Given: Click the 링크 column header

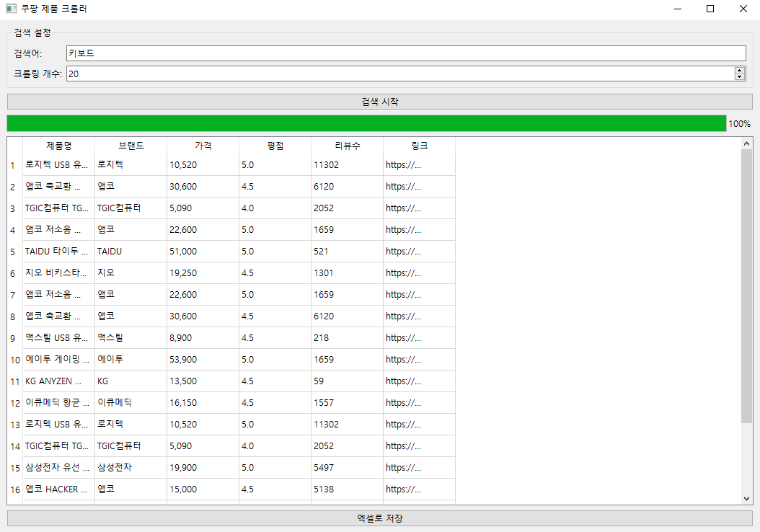Looking at the screenshot, I should (x=419, y=146).
